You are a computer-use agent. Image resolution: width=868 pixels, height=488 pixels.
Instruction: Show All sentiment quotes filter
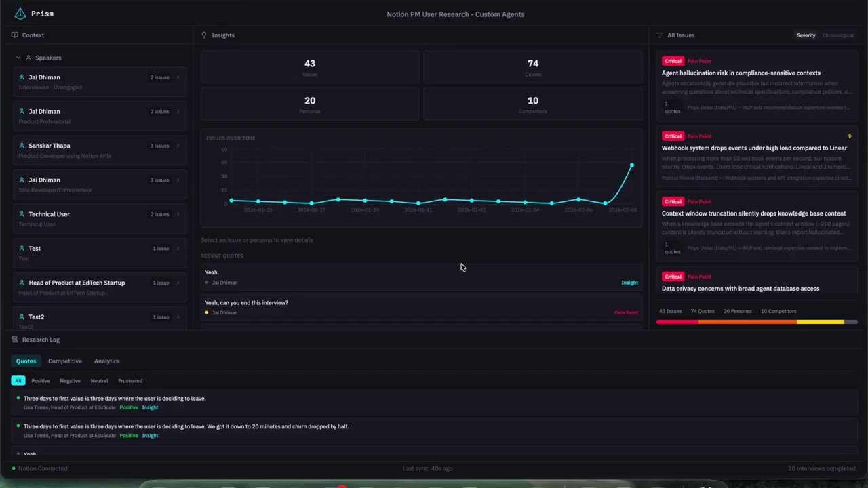18,381
